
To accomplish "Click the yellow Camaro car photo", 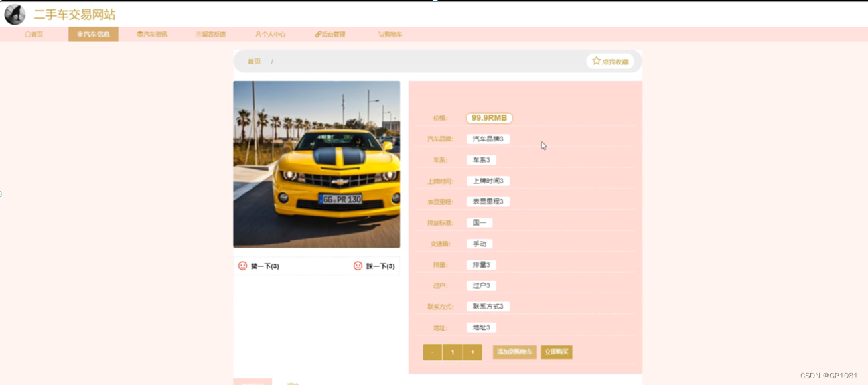I will coord(317,165).
